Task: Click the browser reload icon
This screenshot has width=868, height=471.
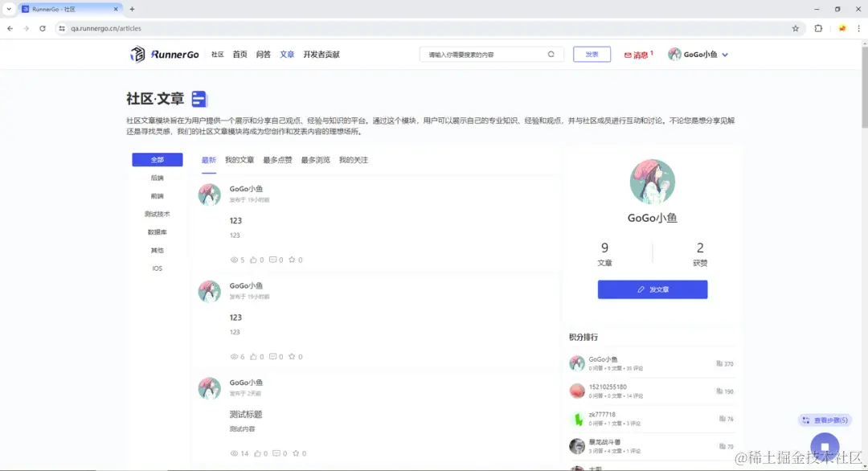Action: tap(43, 27)
